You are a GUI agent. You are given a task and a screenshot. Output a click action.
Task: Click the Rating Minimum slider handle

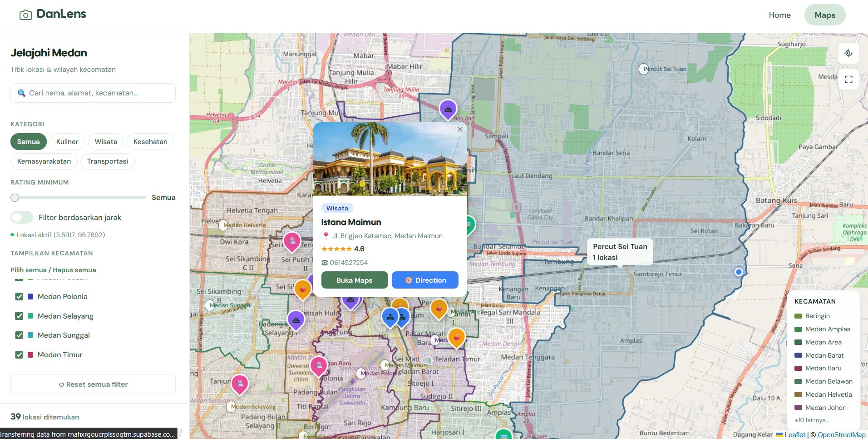click(x=15, y=198)
